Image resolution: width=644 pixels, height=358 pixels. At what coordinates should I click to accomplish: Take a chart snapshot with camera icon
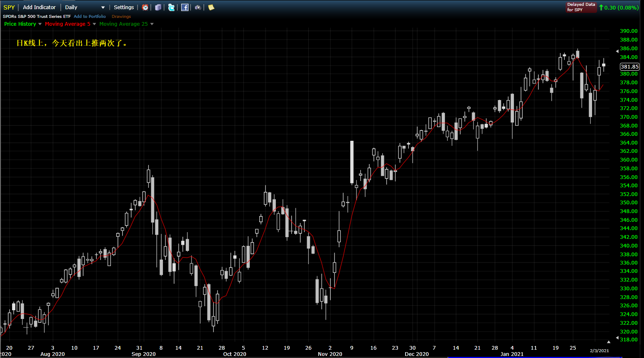[x=198, y=7]
